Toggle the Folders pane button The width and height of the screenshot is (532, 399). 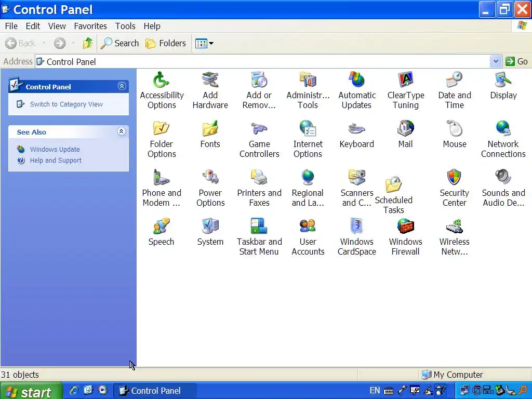tap(166, 44)
